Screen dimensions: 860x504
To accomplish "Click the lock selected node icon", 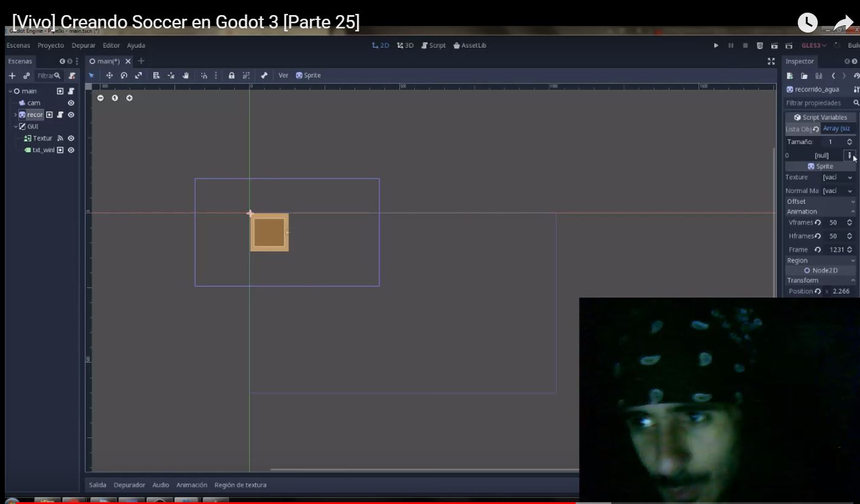I will click(x=232, y=75).
